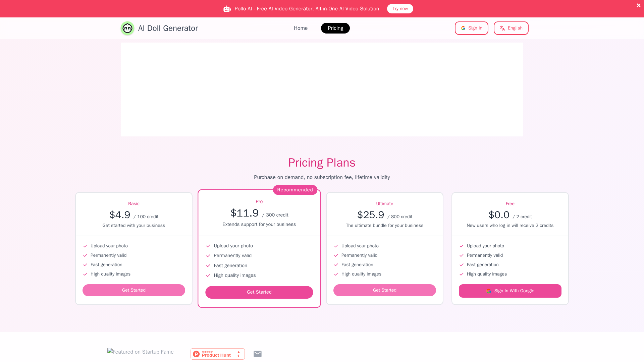This screenshot has height=362, width=644.
Task: Click the Pollo AI banner text link
Action: 307,9
